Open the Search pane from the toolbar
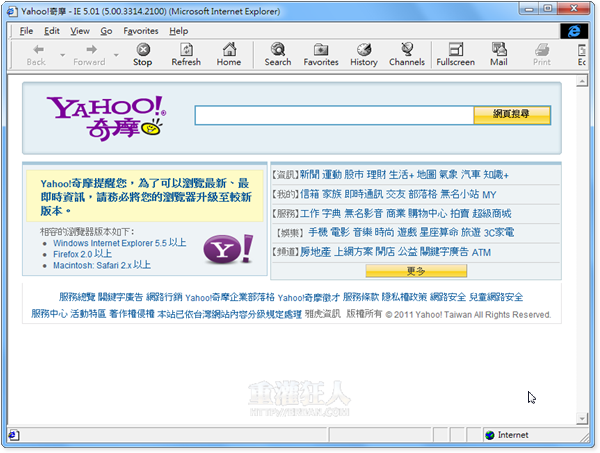 (x=278, y=55)
